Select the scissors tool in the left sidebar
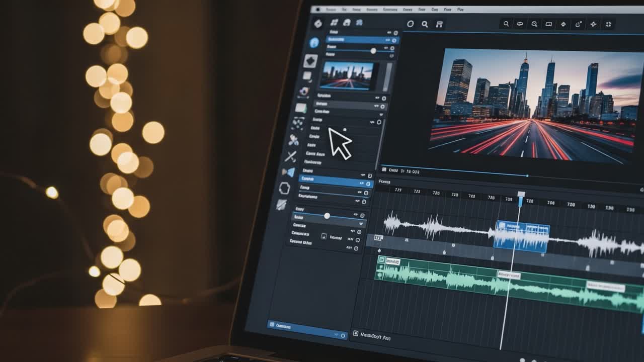This screenshot has width=644, height=362. (x=291, y=155)
